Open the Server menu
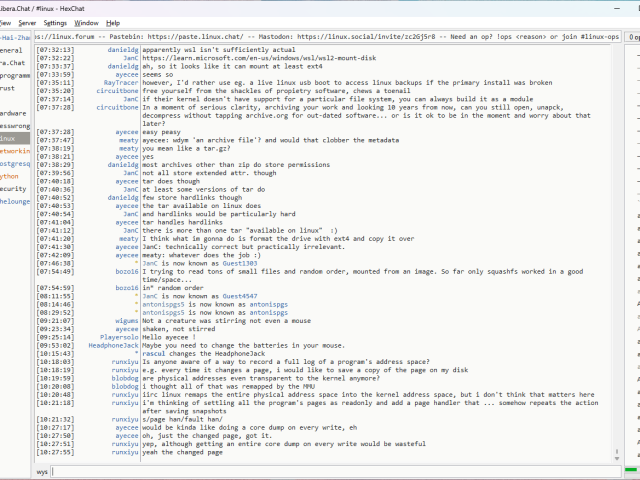 27,22
